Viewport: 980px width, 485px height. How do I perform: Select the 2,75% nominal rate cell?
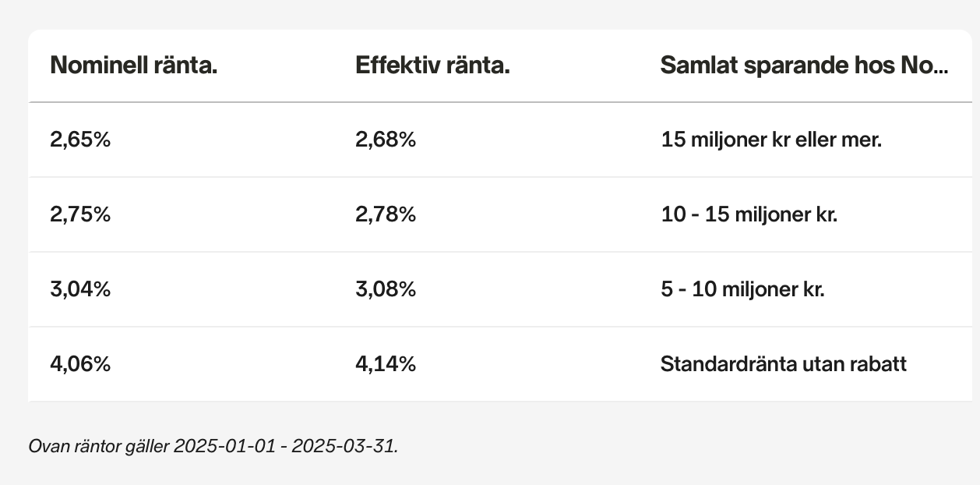coord(80,214)
